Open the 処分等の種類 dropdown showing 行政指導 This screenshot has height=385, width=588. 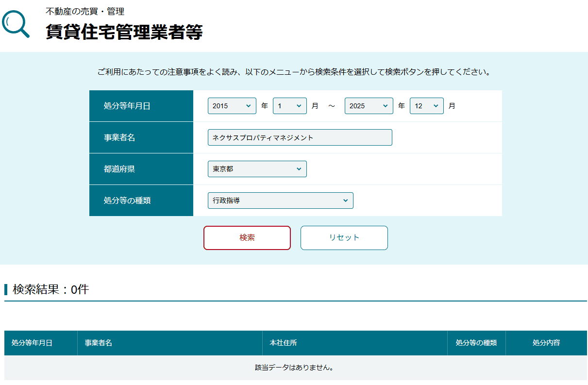coord(281,200)
